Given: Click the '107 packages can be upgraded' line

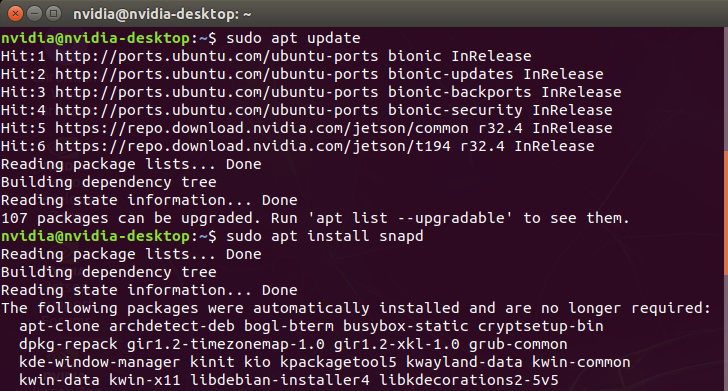Looking at the screenshot, I should 315,218.
